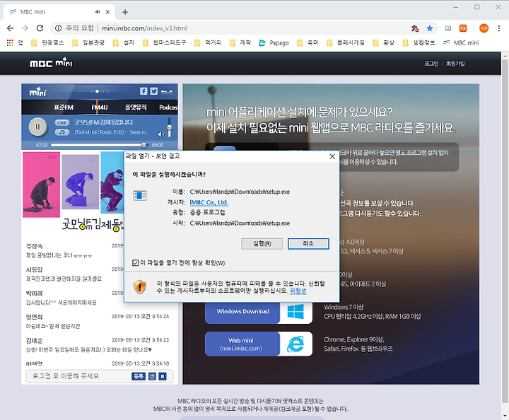Toggle 'always ask before opening this file' checkbox
This screenshot has height=420, width=509.
click(x=136, y=262)
